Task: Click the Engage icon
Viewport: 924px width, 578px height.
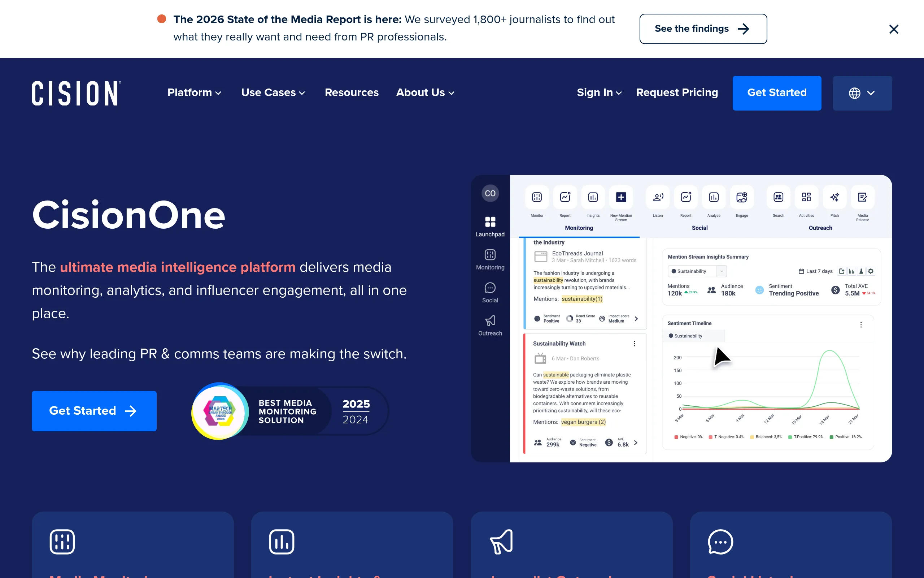Action: [742, 197]
